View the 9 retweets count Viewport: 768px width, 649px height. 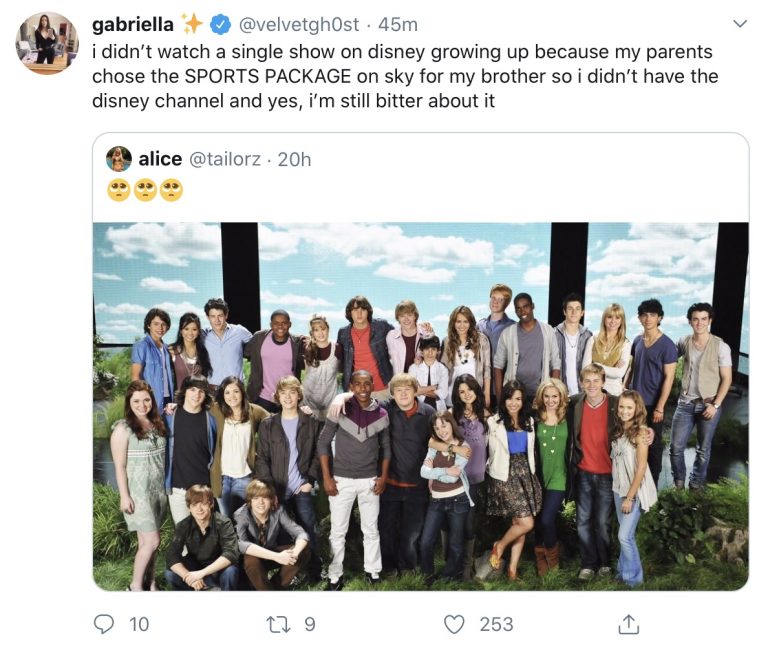click(310, 624)
